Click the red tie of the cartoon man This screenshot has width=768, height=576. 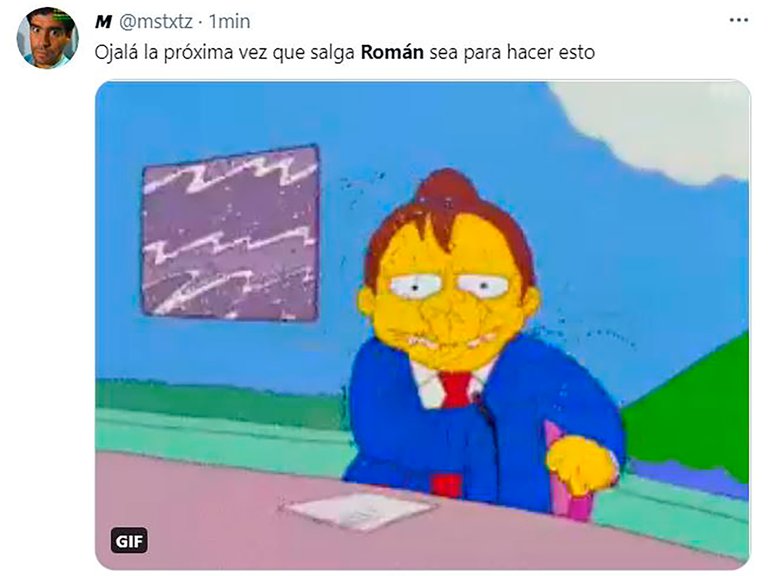pyautogui.click(x=456, y=389)
